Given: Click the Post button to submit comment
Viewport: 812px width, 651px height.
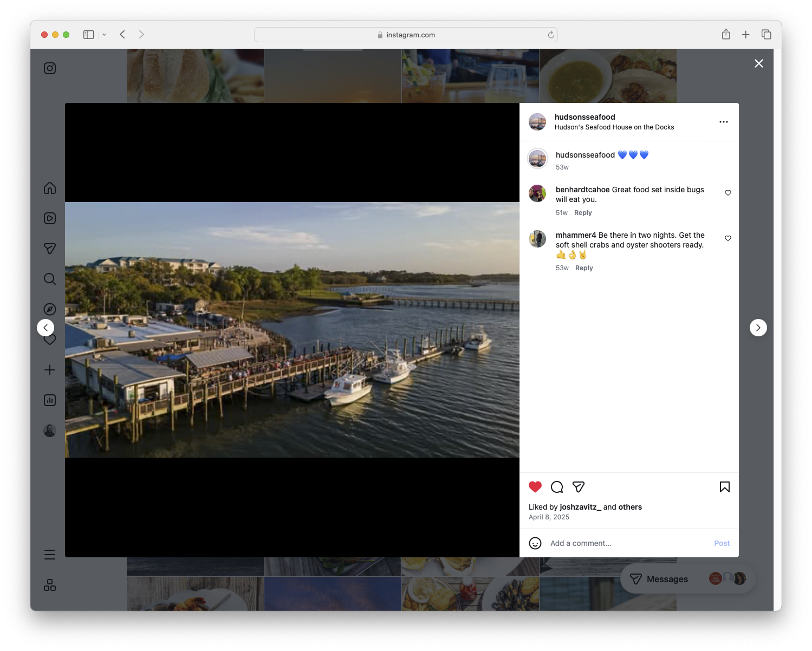Looking at the screenshot, I should 722,543.
